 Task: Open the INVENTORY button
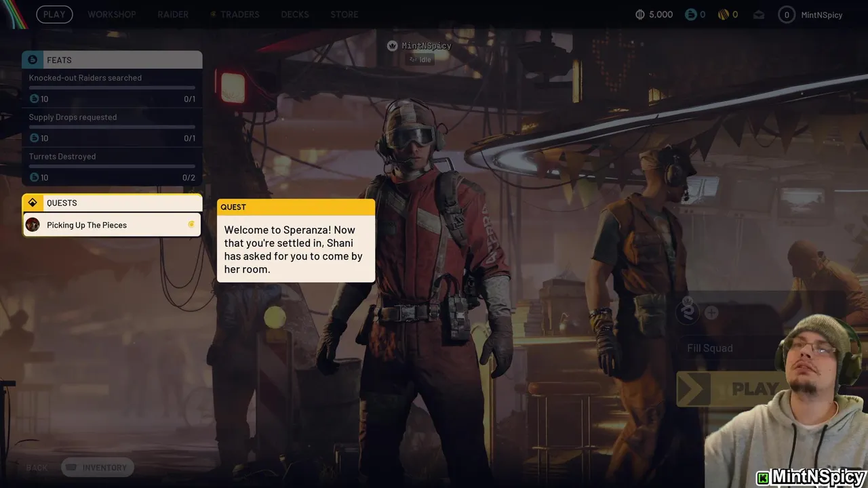(x=98, y=468)
